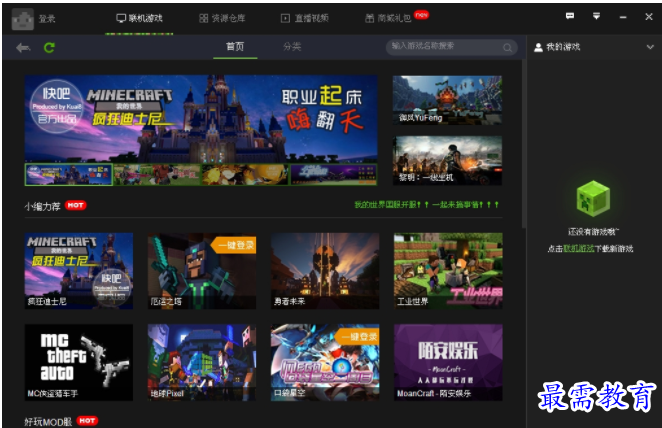Image resolution: width=662 pixels, height=428 pixels.
Task: Open the 地球Pixel game card
Action: click(x=202, y=362)
